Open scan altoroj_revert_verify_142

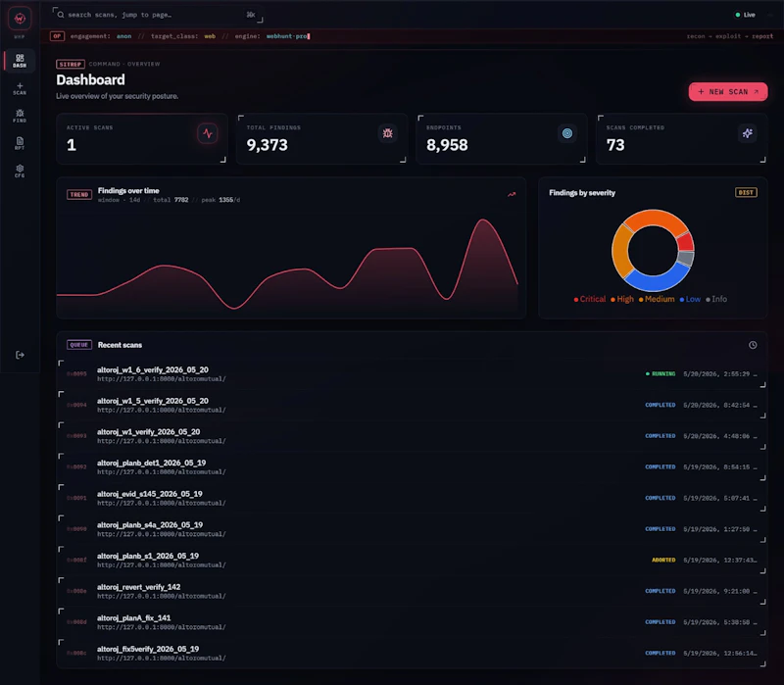pos(412,591)
